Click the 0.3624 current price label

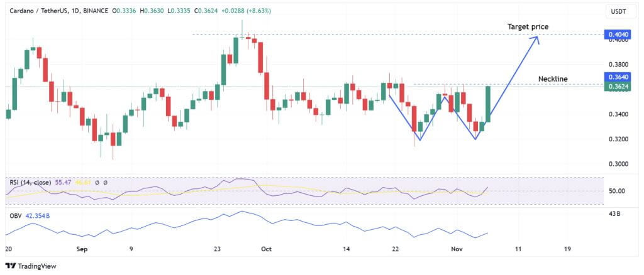click(x=618, y=86)
